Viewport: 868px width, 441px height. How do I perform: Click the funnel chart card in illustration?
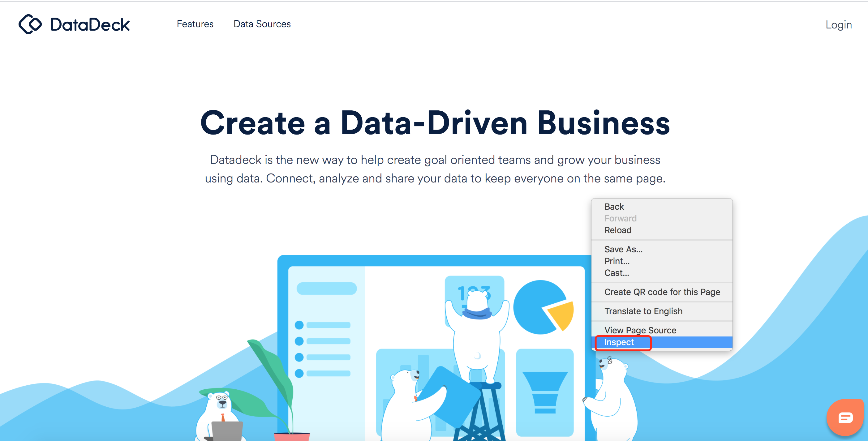point(544,393)
